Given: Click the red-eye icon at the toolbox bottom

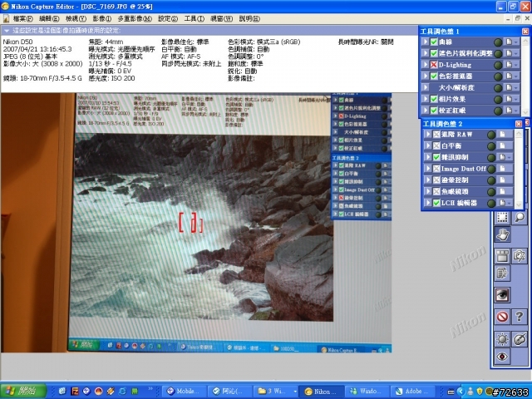Looking at the screenshot, I should (502, 357).
